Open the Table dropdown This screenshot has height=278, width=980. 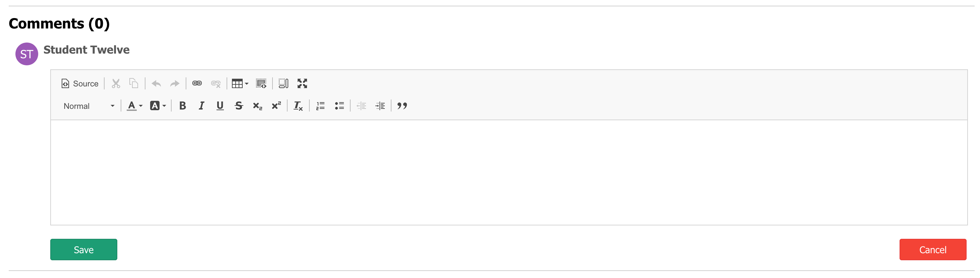point(240,83)
